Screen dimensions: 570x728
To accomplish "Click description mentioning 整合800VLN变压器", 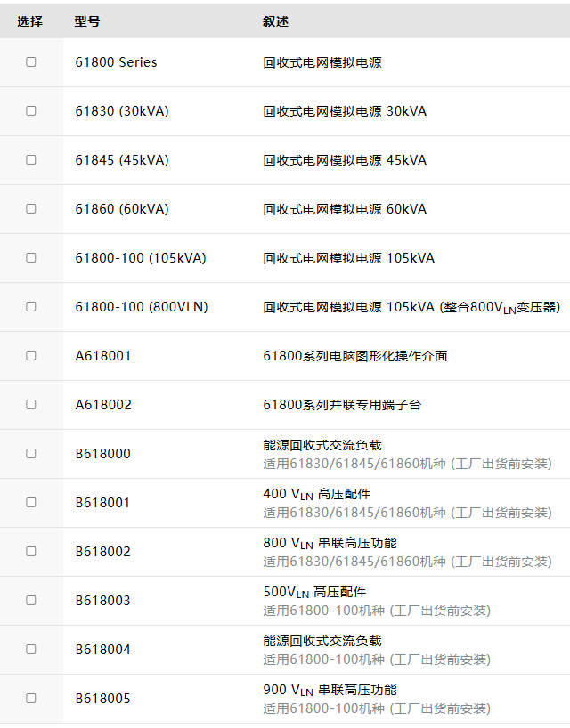I will (412, 307).
